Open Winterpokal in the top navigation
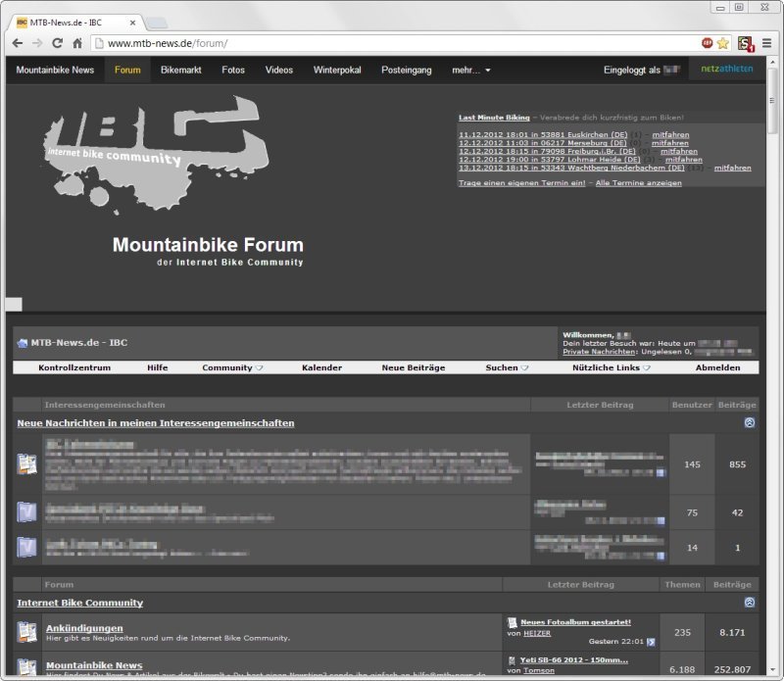 click(337, 70)
